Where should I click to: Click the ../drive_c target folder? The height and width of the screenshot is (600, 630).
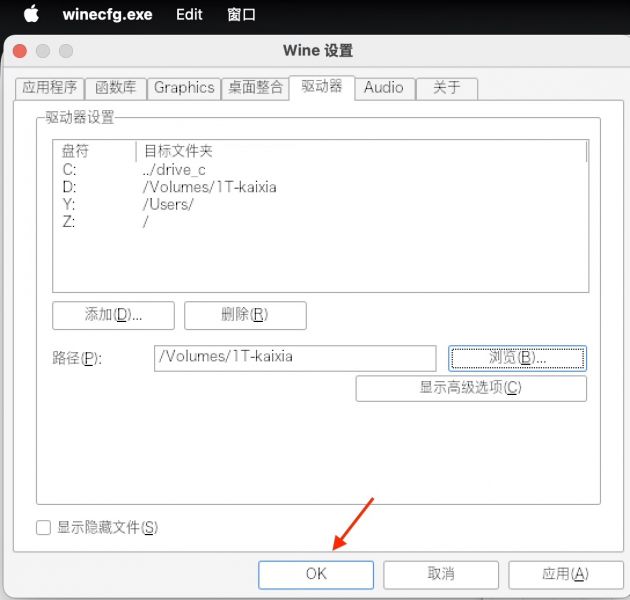[174, 170]
